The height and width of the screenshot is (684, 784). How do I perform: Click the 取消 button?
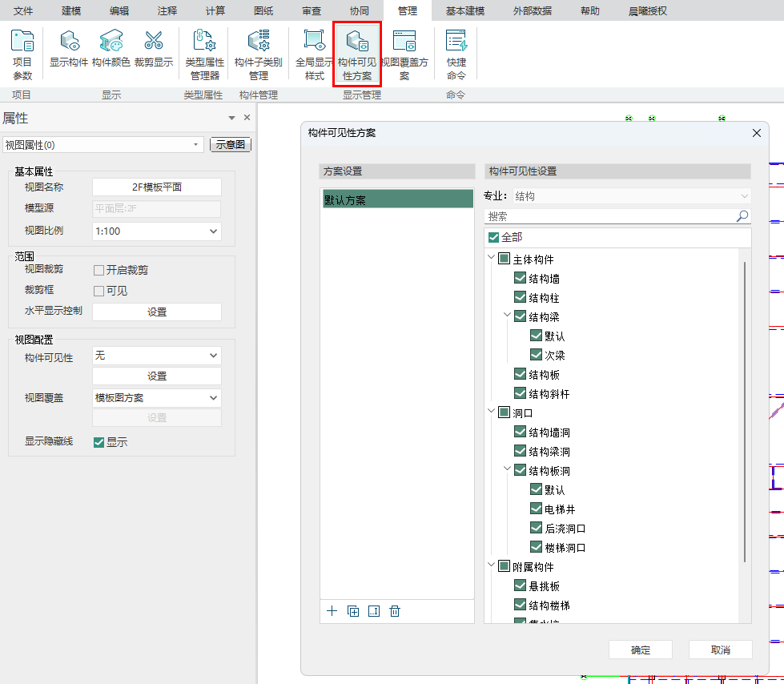click(x=720, y=650)
